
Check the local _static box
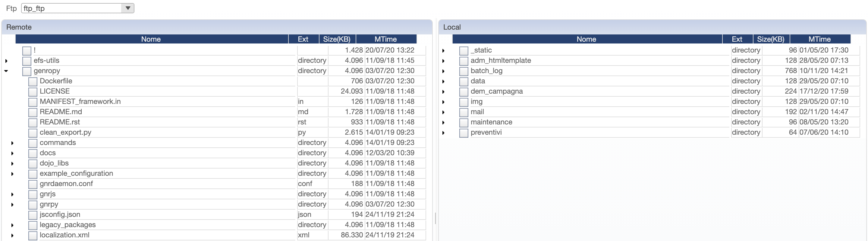tap(464, 51)
